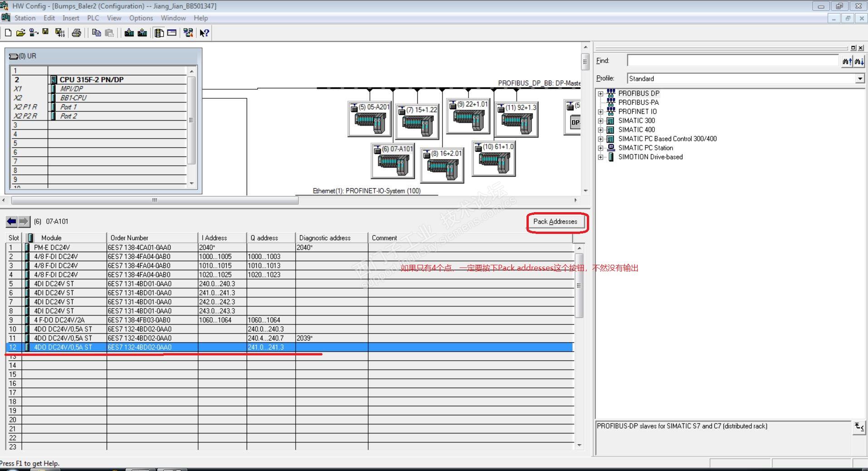Click the Pack Addresses button
868x471 pixels.
click(555, 222)
